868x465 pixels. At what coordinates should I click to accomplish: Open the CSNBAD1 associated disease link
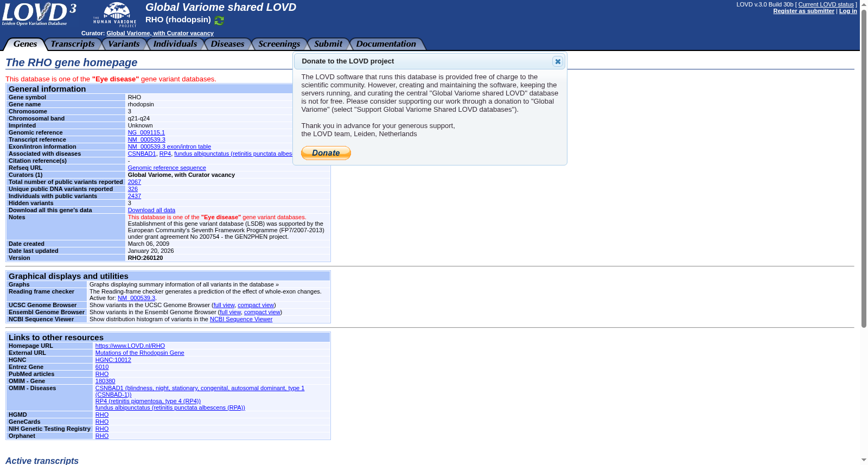(x=142, y=154)
